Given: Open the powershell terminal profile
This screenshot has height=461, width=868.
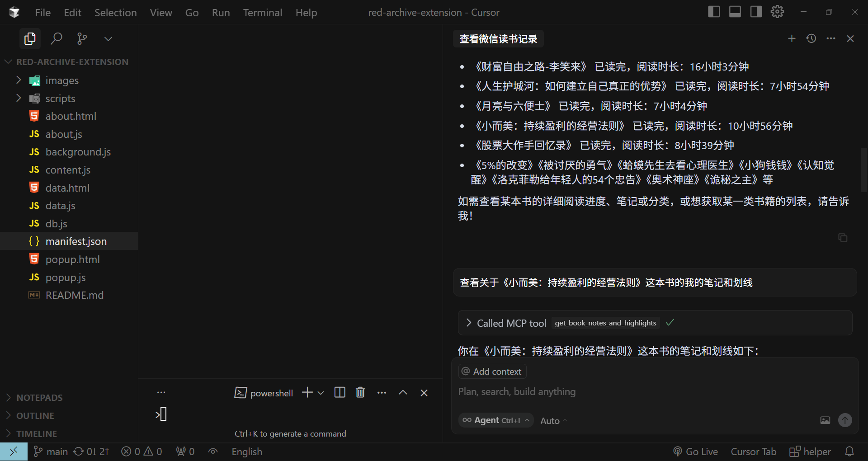Looking at the screenshot, I should coord(264,393).
